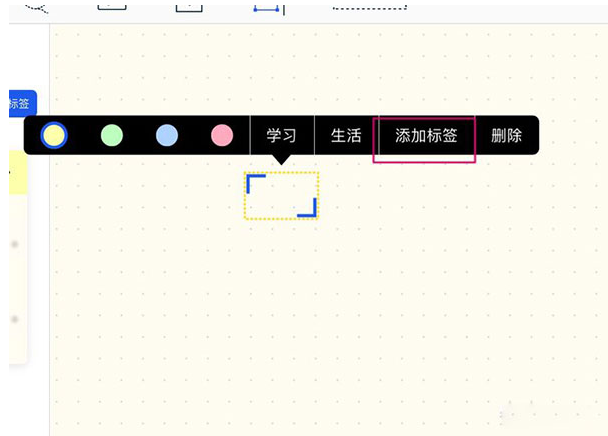
Task: Click 添加标签 in the popup bar
Action: click(426, 135)
